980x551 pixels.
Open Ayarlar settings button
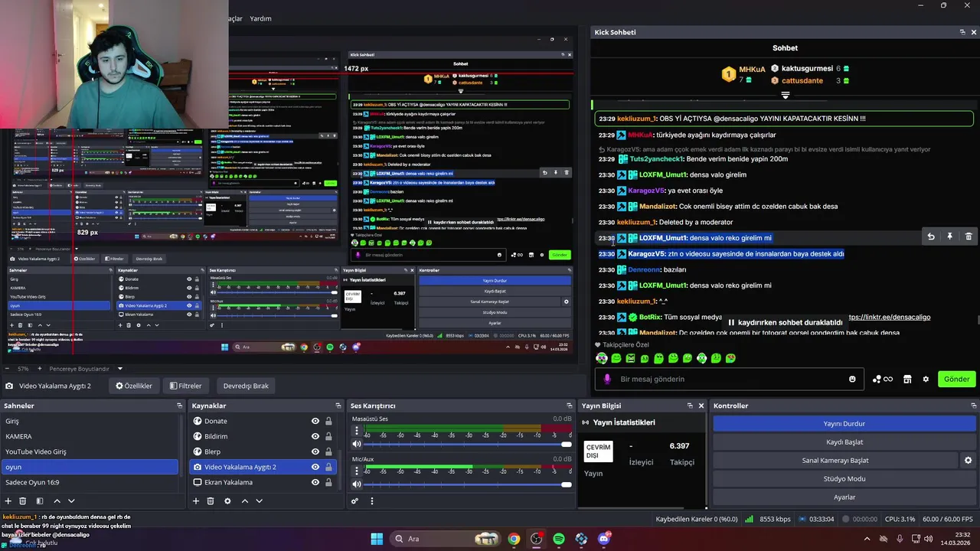pyautogui.click(x=844, y=497)
